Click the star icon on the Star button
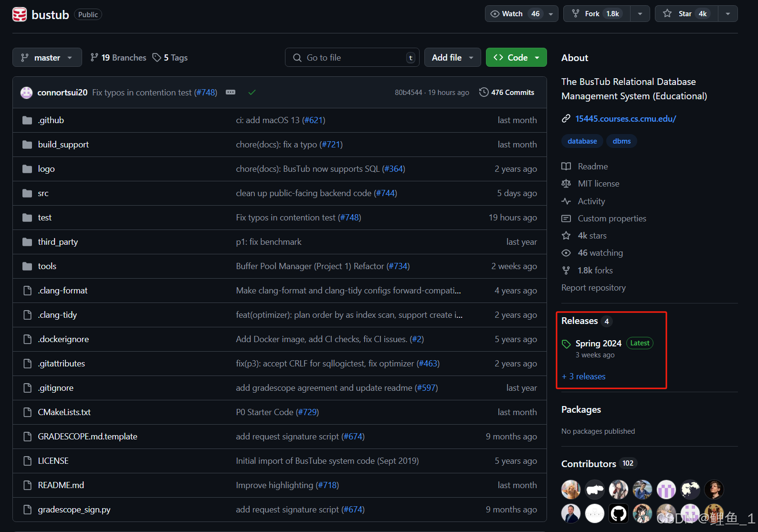 [667, 14]
